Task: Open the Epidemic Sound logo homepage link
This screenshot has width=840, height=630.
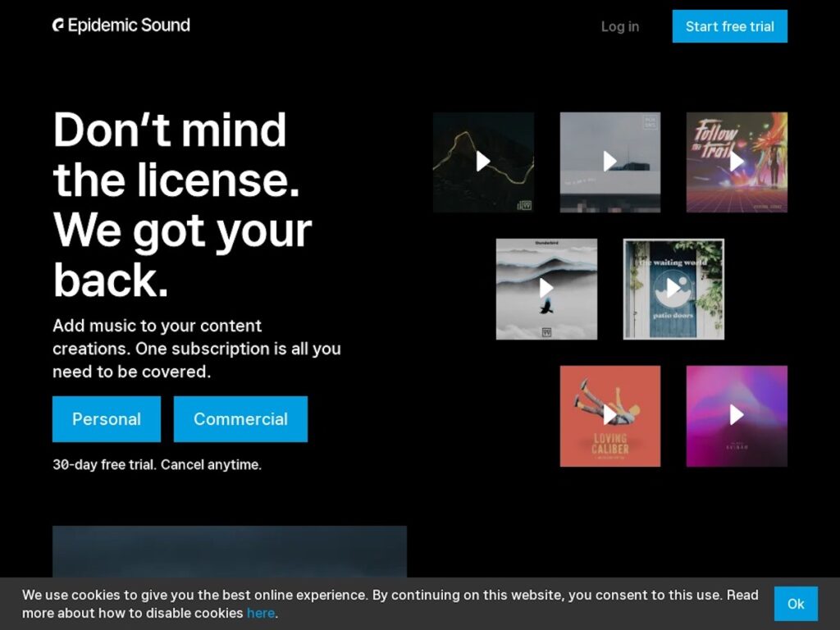Action: [x=121, y=25]
